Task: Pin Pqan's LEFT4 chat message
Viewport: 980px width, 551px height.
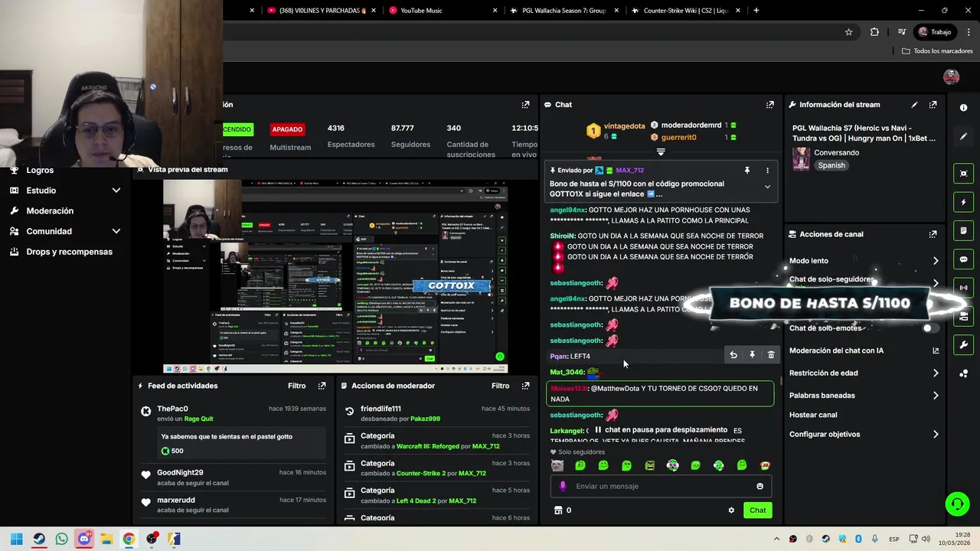Action: [x=752, y=355]
